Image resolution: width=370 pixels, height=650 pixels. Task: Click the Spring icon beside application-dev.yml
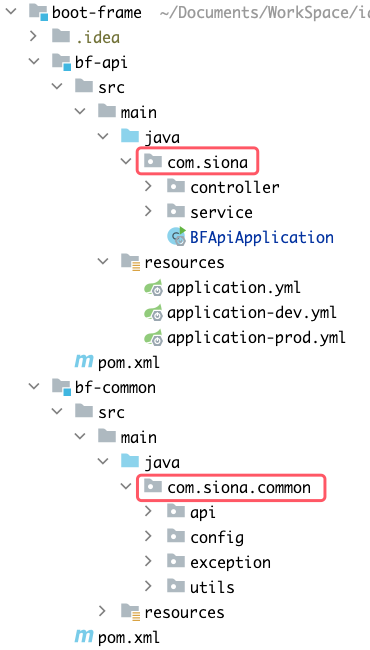[153, 312]
